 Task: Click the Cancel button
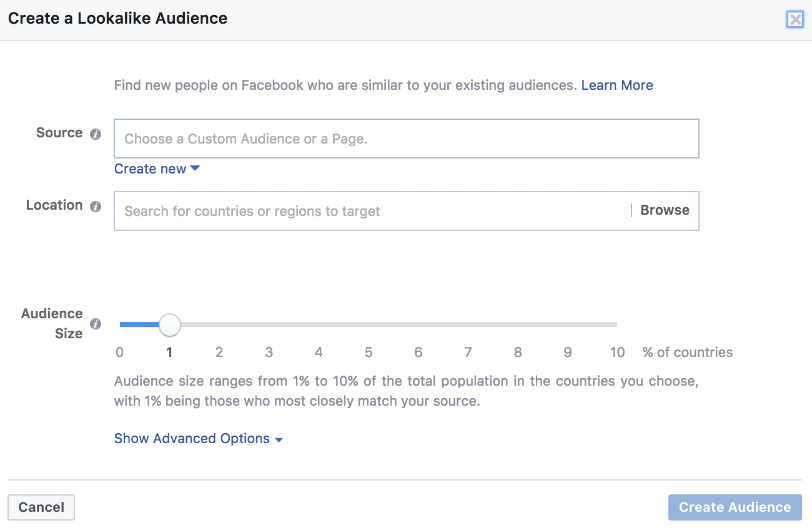[41, 507]
